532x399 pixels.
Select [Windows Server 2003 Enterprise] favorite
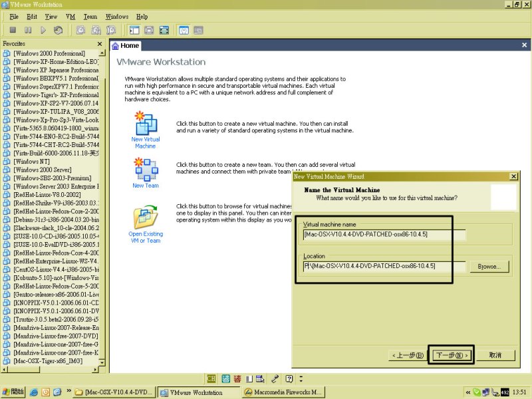[56, 187]
